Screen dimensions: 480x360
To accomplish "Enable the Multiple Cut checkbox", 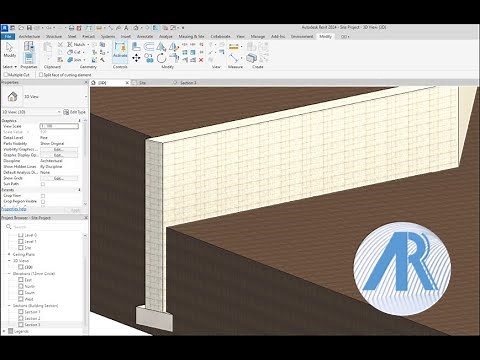I will pyautogui.click(x=6, y=75).
